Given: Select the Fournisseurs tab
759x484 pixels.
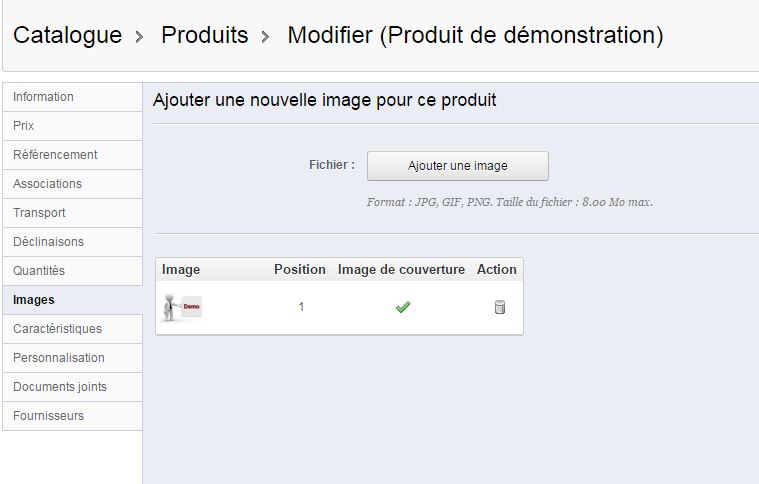Looking at the screenshot, I should (x=72, y=416).
